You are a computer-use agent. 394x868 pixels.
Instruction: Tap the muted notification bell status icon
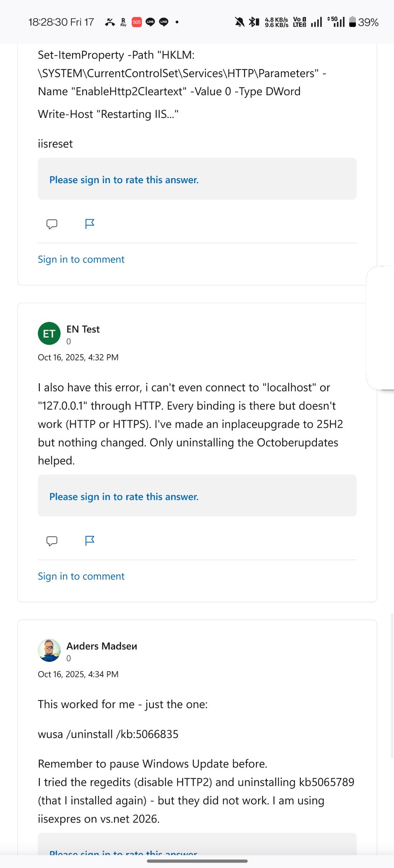[239, 22]
